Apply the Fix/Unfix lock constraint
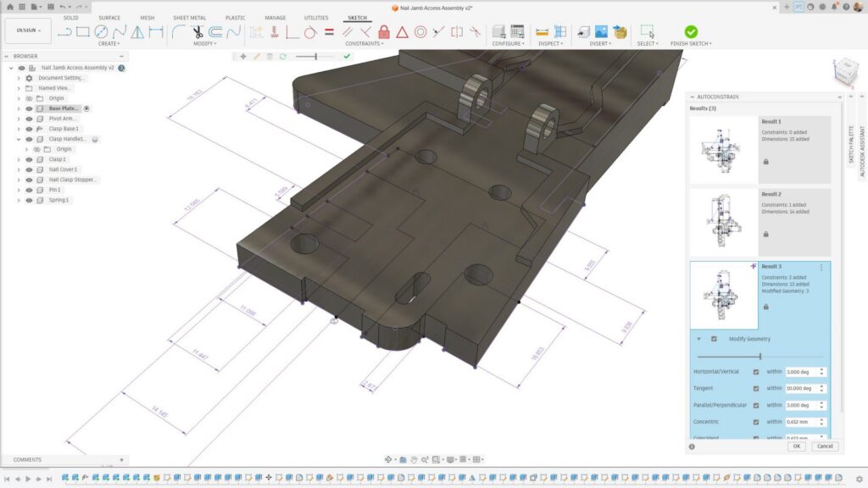Viewport: 868px width, 488px height. (x=384, y=32)
